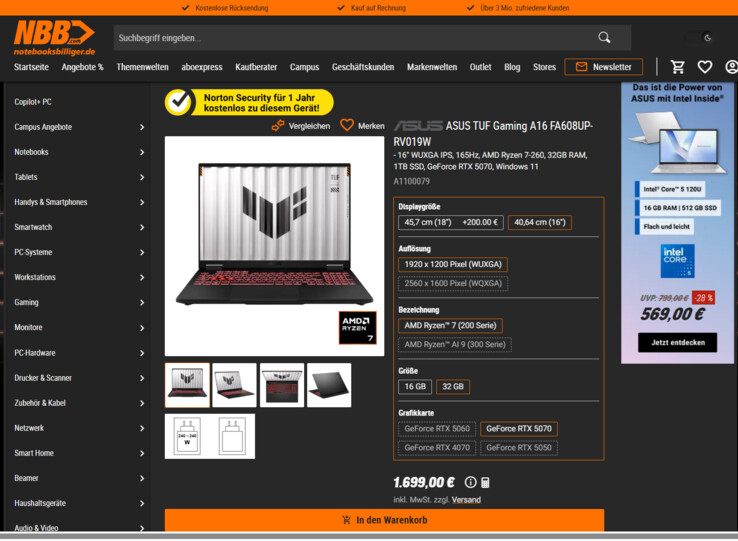The width and height of the screenshot is (738, 541).
Task: Open Outlet menu item
Action: [481, 67]
